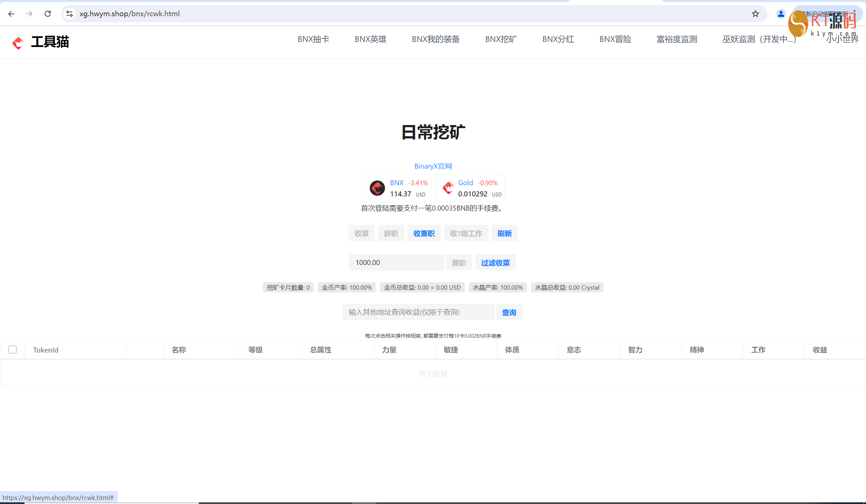
Task: Click the BNX token coin icon
Action: click(377, 188)
